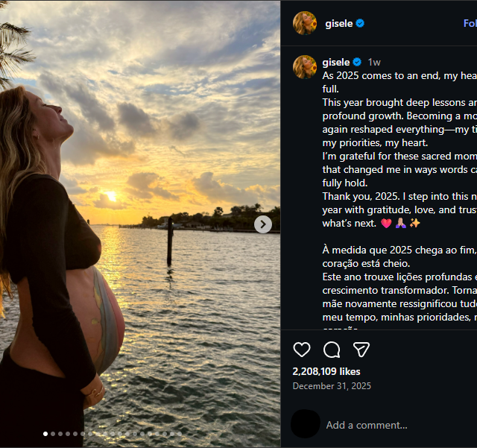
Task: Share post using paper plane icon
Action: point(361,350)
